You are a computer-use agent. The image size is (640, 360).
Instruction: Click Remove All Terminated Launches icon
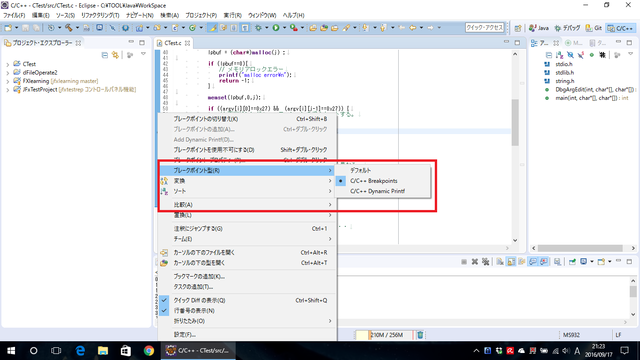coord(485,262)
